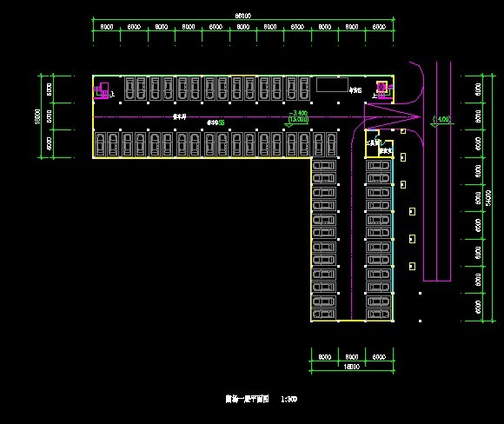Click the floor plan title beside 1:300
This screenshot has height=424, width=504.
[247, 400]
